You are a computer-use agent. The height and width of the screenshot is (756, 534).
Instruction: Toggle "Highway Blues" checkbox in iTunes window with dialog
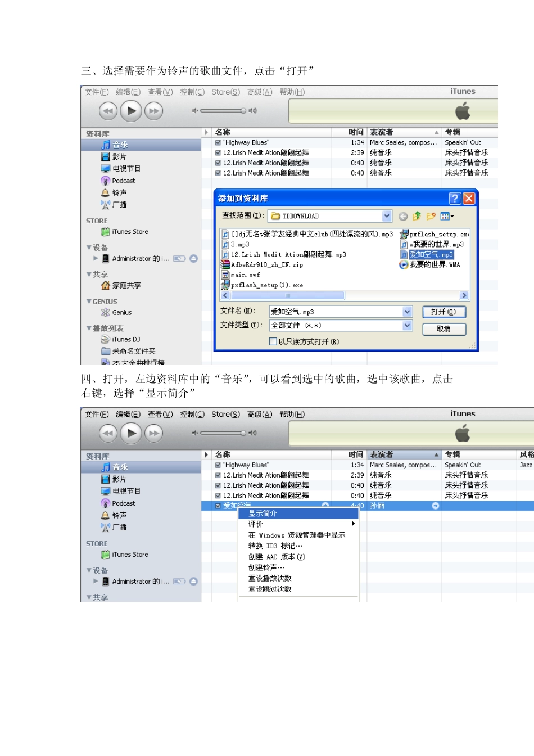[218, 143]
